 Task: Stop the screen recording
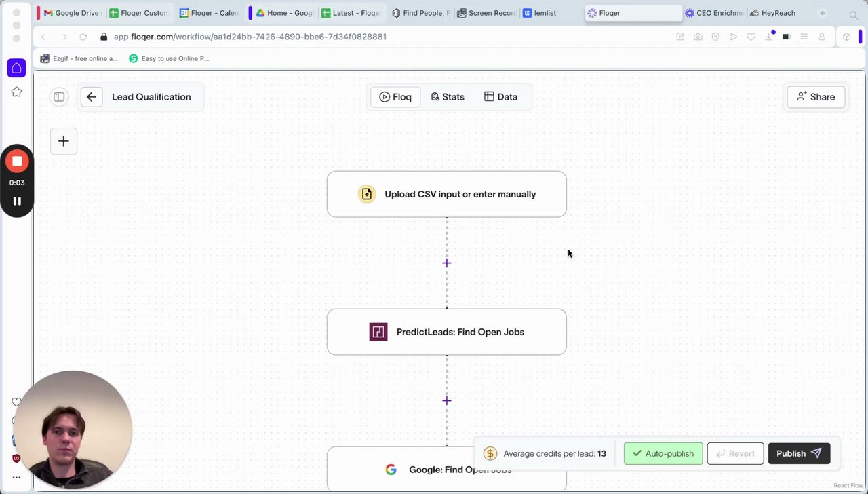(x=17, y=161)
